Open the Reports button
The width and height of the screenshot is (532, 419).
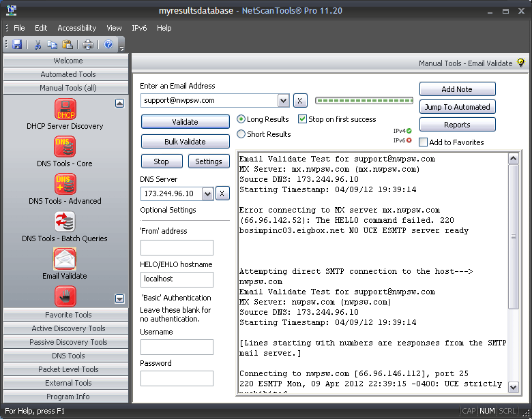458,125
